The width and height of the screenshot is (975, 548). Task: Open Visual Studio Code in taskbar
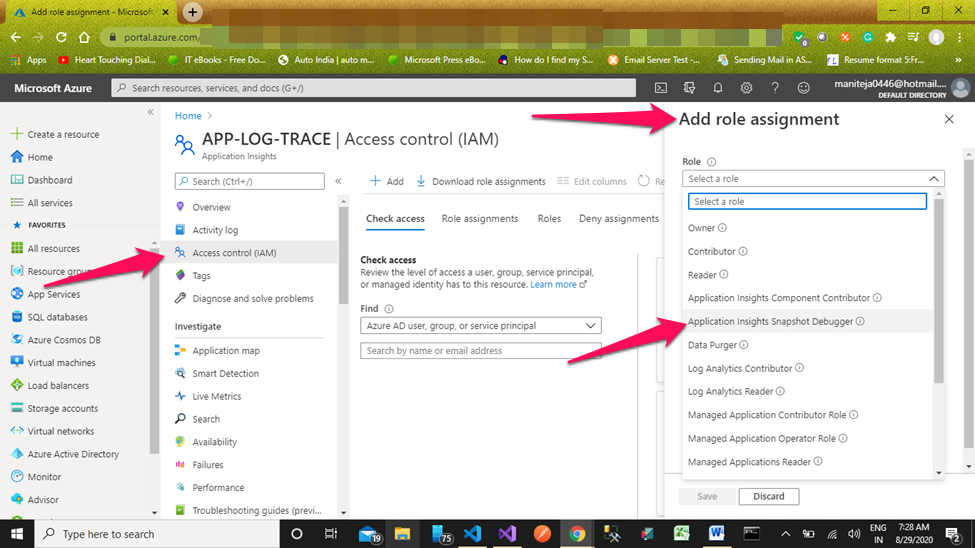pyautogui.click(x=473, y=534)
